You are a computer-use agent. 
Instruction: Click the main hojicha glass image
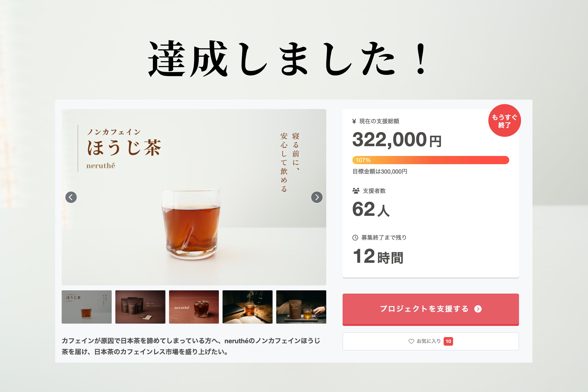194,197
